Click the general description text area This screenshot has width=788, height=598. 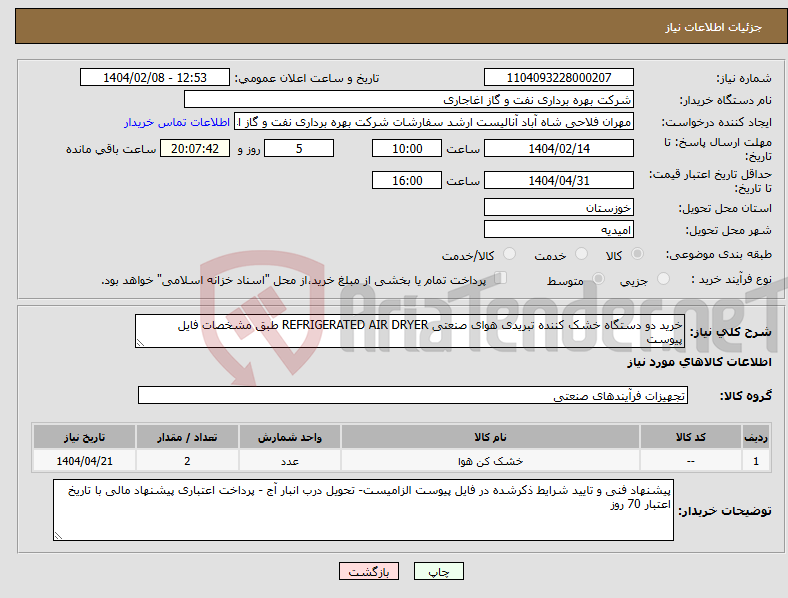[x=410, y=331]
